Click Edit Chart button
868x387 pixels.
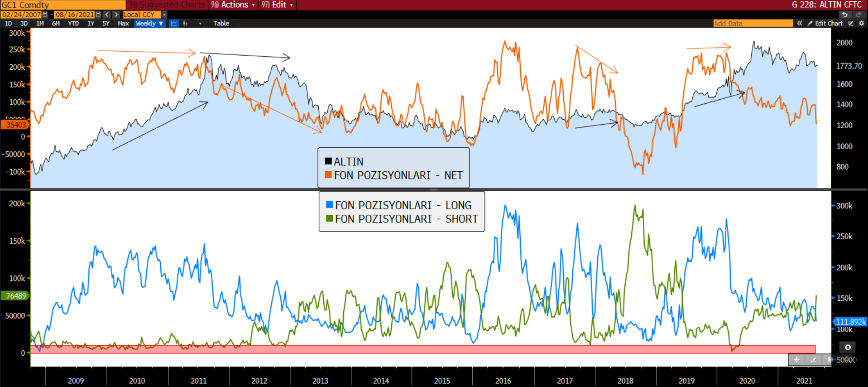[825, 23]
